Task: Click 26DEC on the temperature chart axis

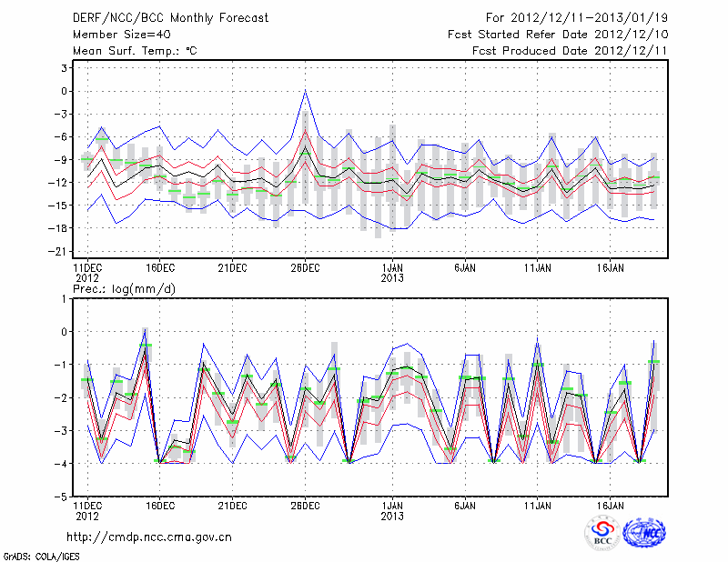Action: [305, 267]
